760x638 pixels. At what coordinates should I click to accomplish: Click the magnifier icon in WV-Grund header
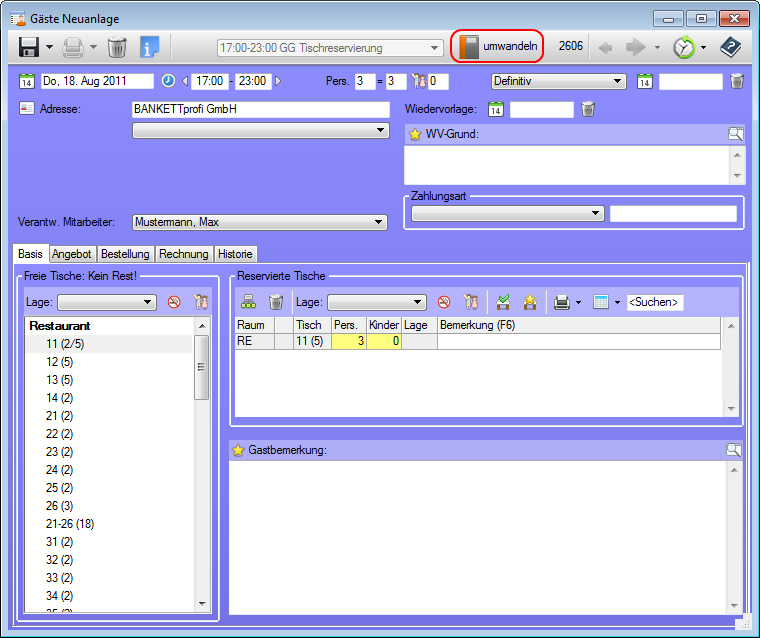point(735,134)
